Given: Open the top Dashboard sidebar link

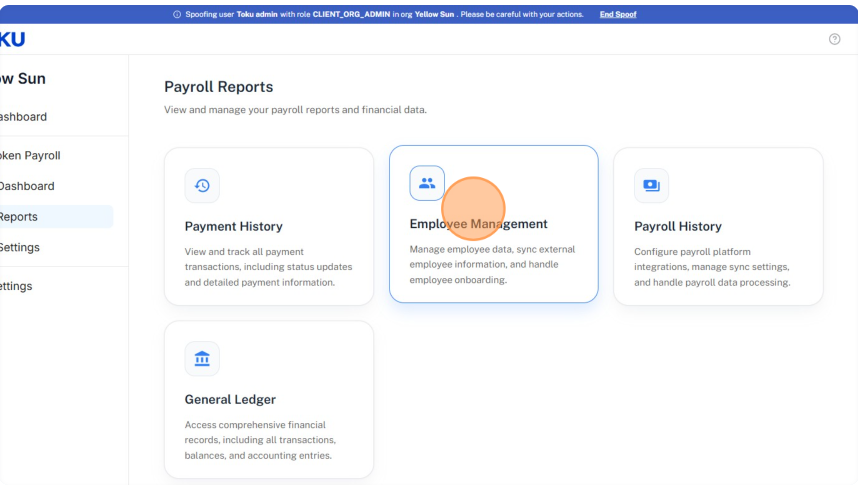Looking at the screenshot, I should point(23,117).
